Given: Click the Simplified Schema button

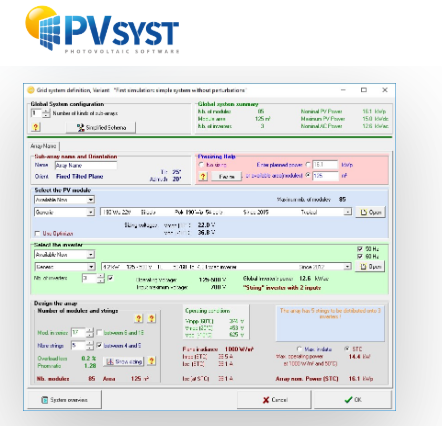Looking at the screenshot, I should pyautogui.click(x=101, y=127).
